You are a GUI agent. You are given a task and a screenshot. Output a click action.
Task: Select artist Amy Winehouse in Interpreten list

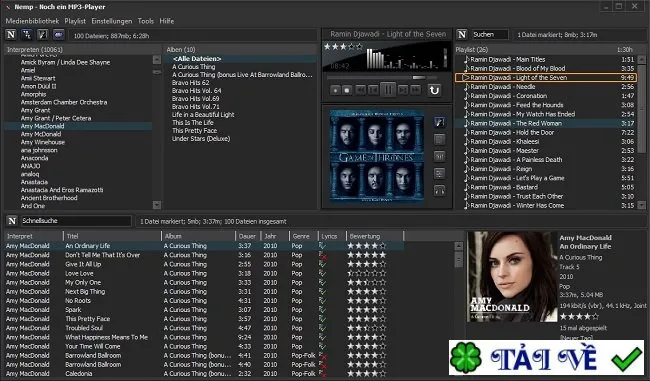pos(43,142)
